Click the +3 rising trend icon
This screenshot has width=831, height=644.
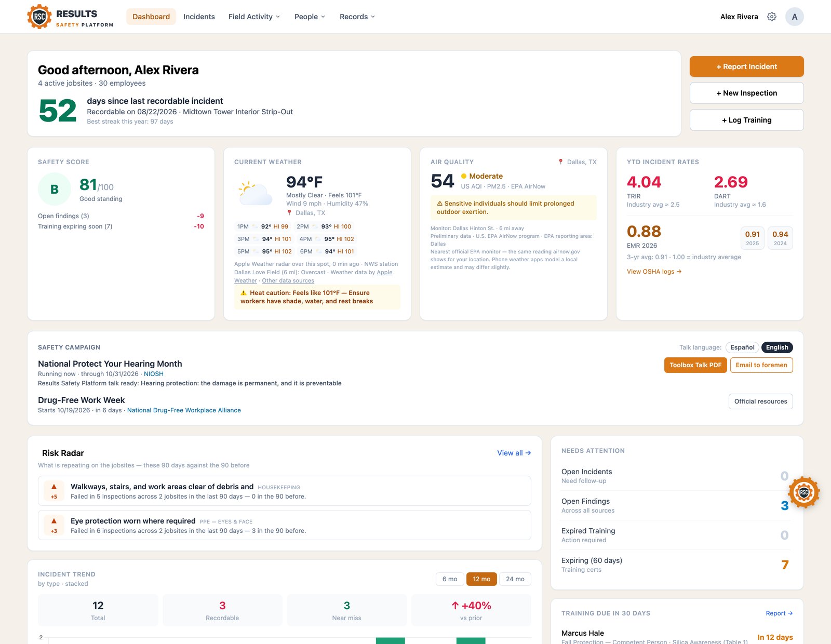coord(54,525)
